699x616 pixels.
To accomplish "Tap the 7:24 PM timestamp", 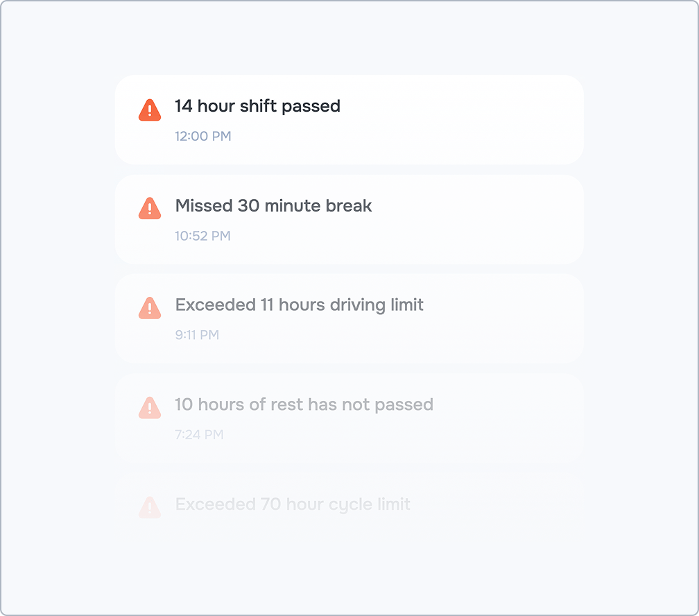I will pos(199,435).
